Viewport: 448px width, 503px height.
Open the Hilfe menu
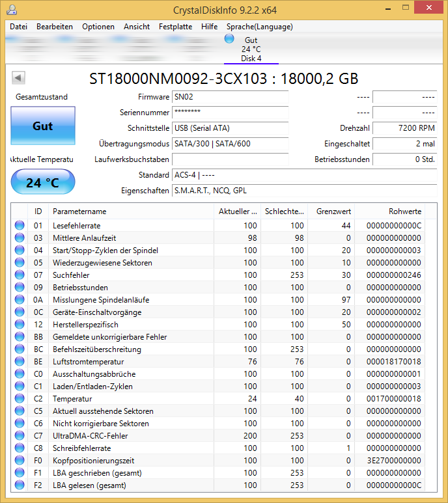click(x=209, y=27)
